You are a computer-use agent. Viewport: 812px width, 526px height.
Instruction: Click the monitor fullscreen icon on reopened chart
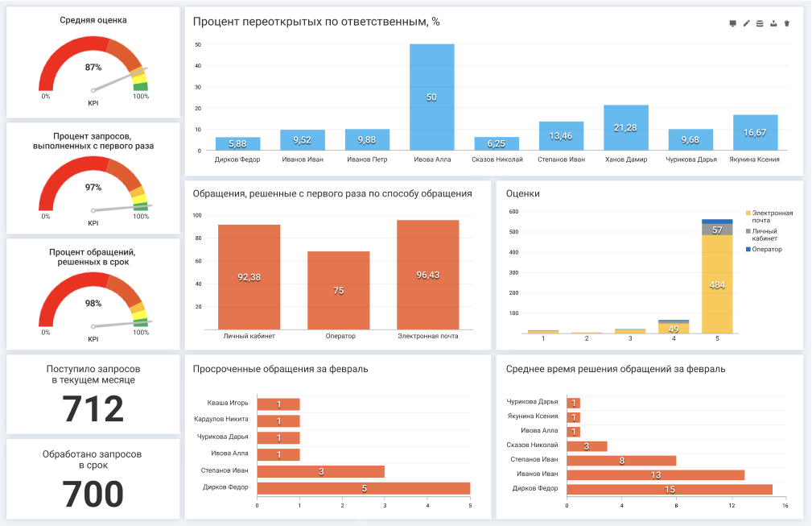point(733,23)
